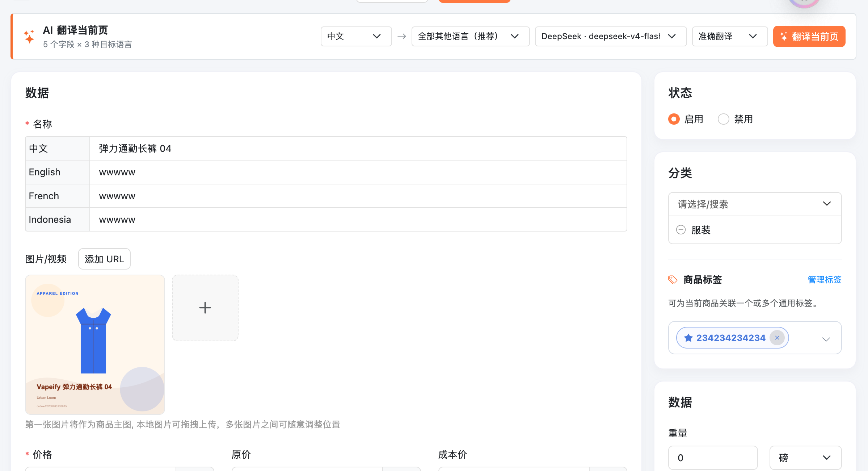Click the 5 个字段 × 3 种目标语言 text
The image size is (868, 471).
[87, 44]
